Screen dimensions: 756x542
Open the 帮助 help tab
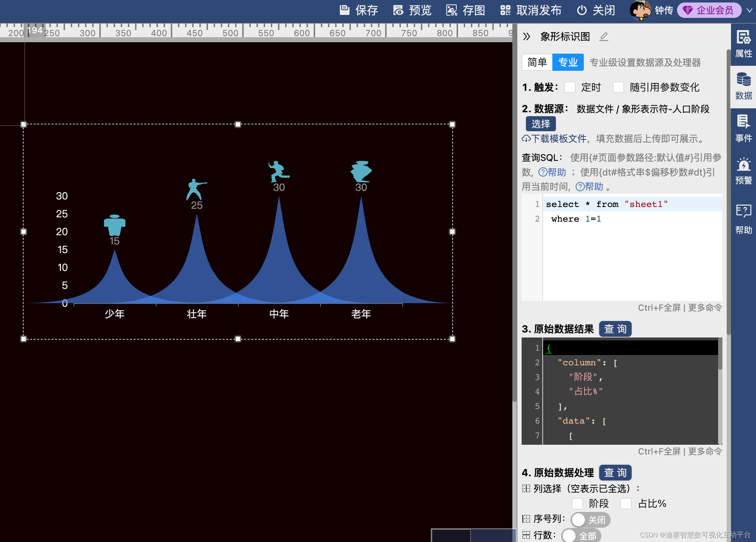click(x=743, y=220)
